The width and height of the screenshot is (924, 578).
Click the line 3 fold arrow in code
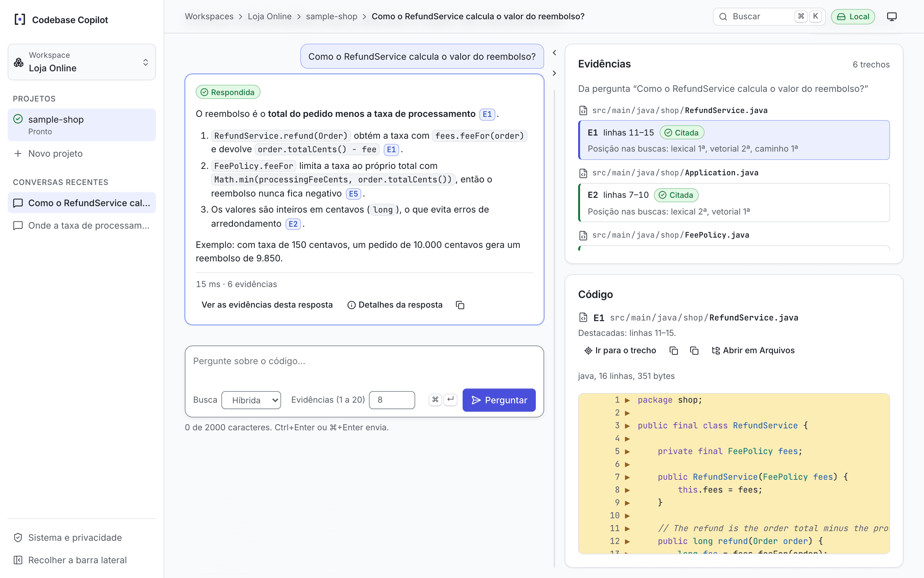[x=627, y=425]
